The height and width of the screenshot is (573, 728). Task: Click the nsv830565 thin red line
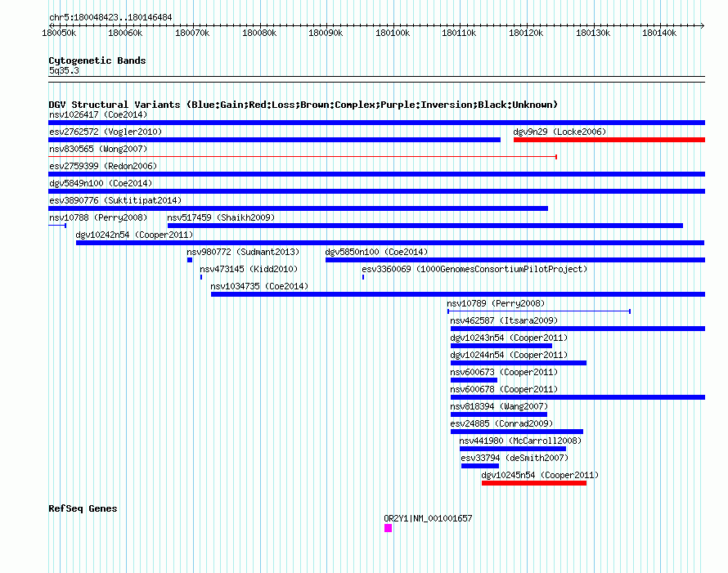coord(303,157)
